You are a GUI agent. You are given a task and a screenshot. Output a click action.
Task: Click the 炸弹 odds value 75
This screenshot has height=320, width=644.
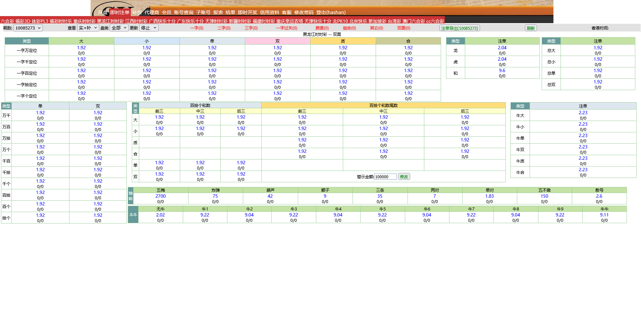[215, 196]
